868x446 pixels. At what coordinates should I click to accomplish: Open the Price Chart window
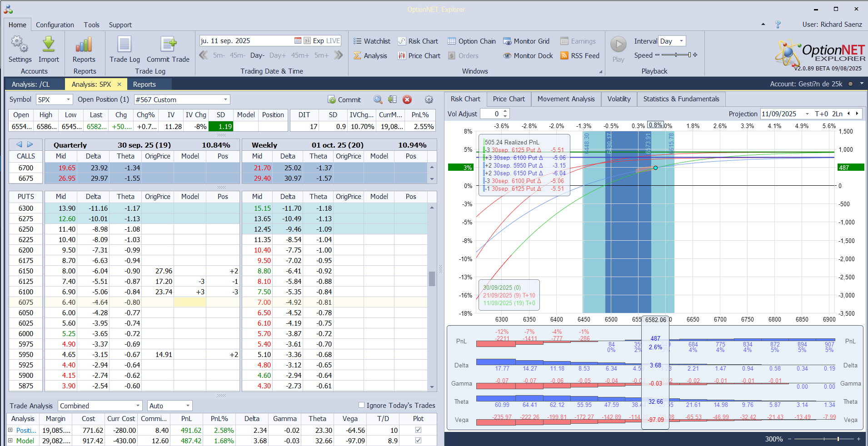(x=419, y=56)
